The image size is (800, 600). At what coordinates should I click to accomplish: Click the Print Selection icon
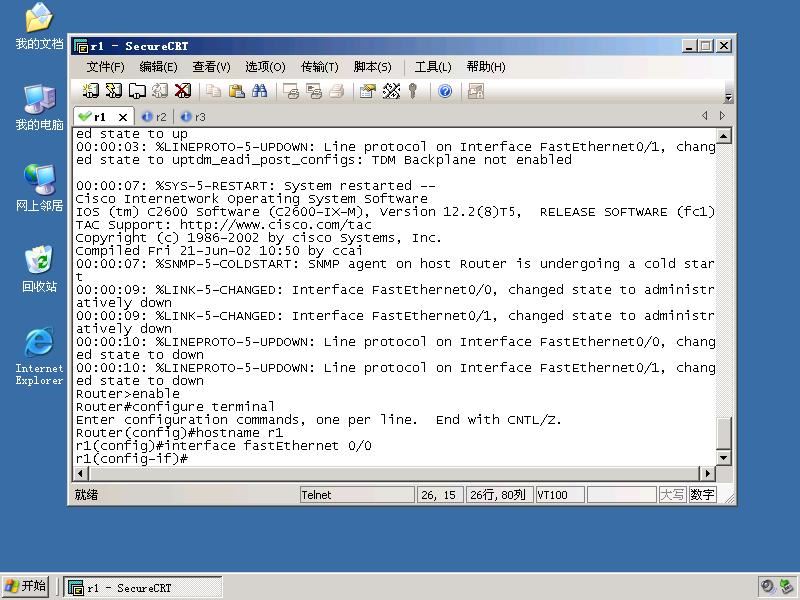point(313,91)
